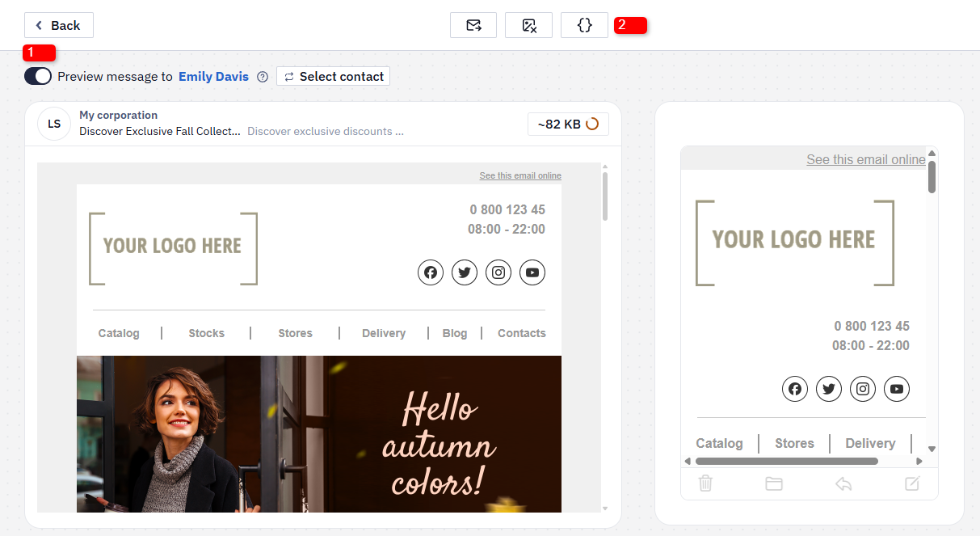Toggle the Preview message switch
Screen dimensions: 980x536
pos(38,76)
